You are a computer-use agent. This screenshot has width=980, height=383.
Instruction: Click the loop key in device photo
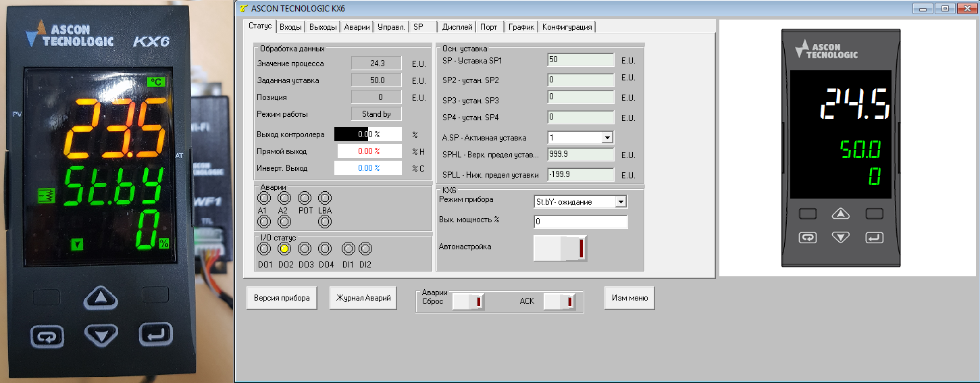[47, 335]
